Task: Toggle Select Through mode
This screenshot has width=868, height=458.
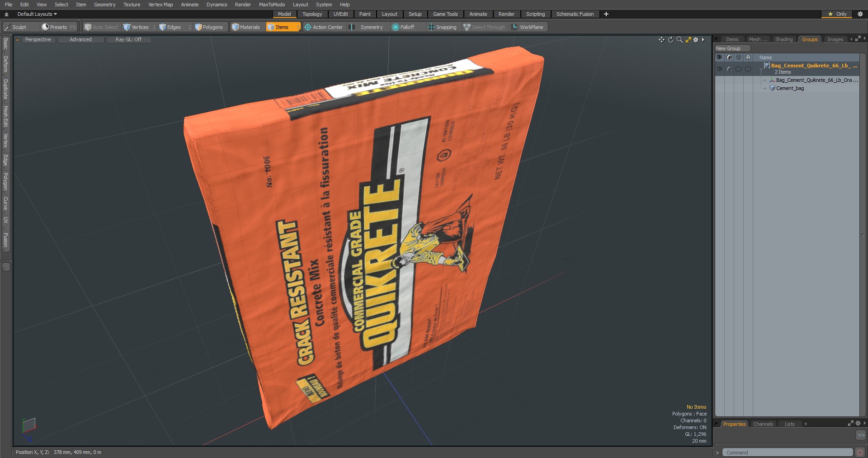Action: point(484,27)
